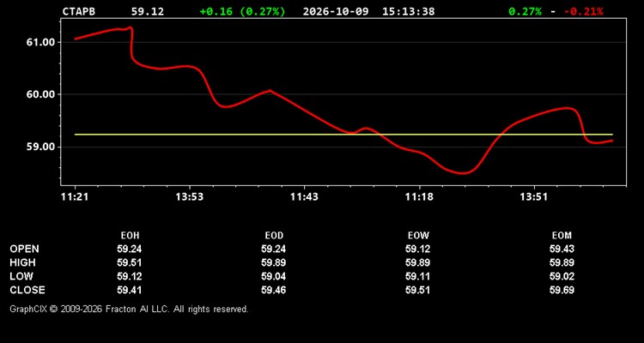Click the EOM close value 59.69
This screenshot has width=644, height=343.
(x=562, y=290)
